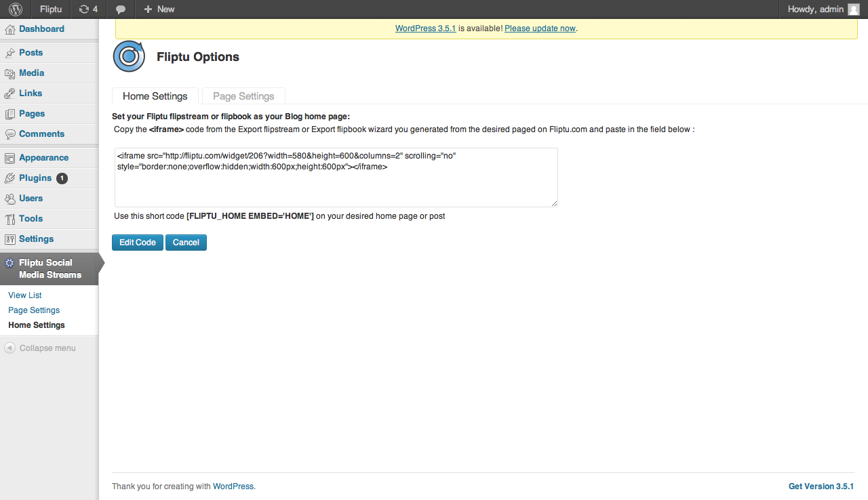Open Home Settings in sidebar submenu
This screenshot has height=500, width=868.
tap(37, 325)
